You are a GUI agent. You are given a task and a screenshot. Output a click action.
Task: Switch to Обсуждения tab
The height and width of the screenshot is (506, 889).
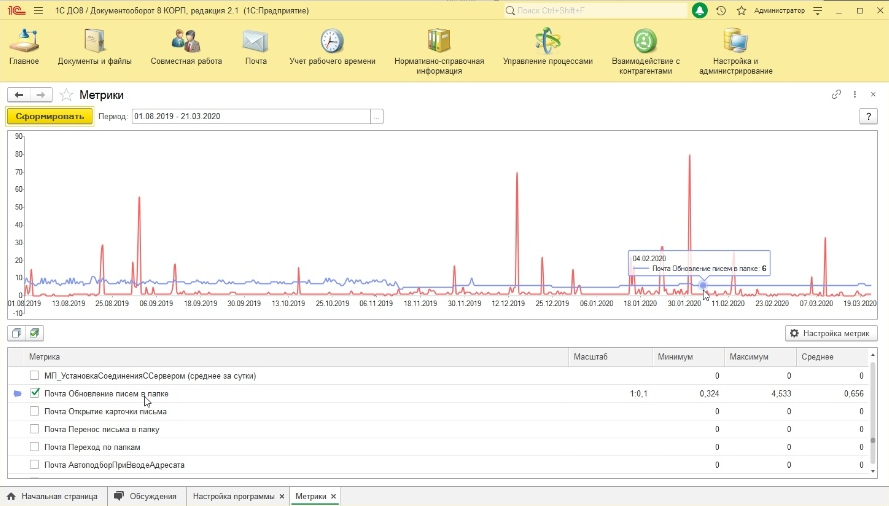[146, 496]
